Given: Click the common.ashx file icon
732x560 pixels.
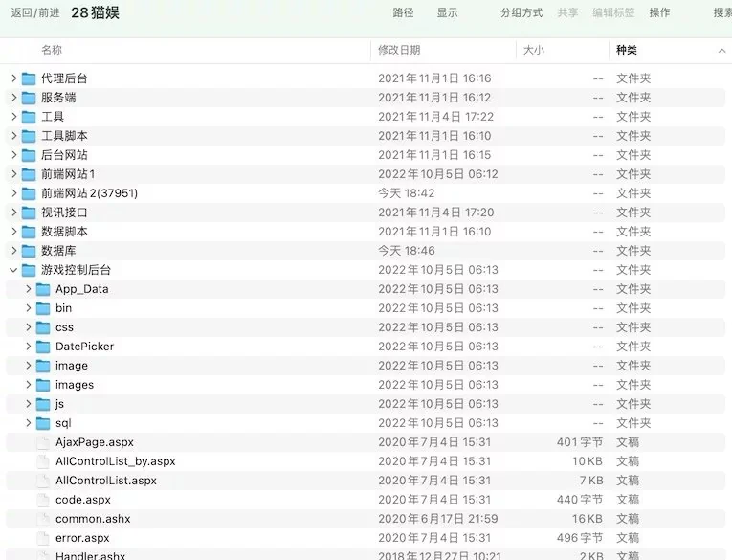Looking at the screenshot, I should pyautogui.click(x=43, y=519).
